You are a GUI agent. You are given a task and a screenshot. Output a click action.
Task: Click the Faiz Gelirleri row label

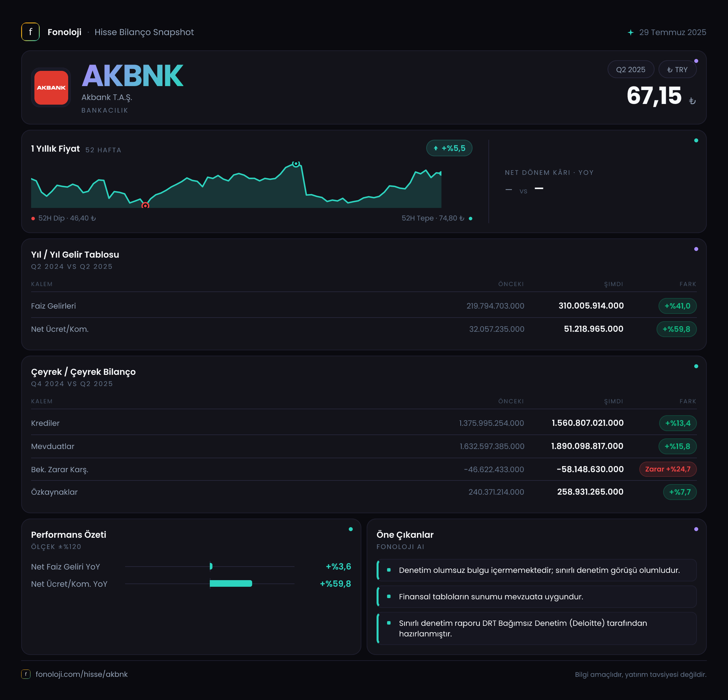click(x=54, y=306)
